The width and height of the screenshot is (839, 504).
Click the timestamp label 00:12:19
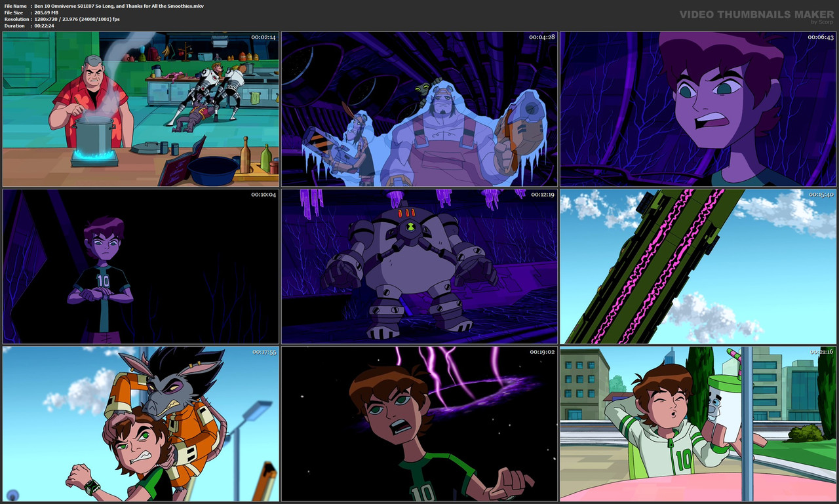(541, 195)
